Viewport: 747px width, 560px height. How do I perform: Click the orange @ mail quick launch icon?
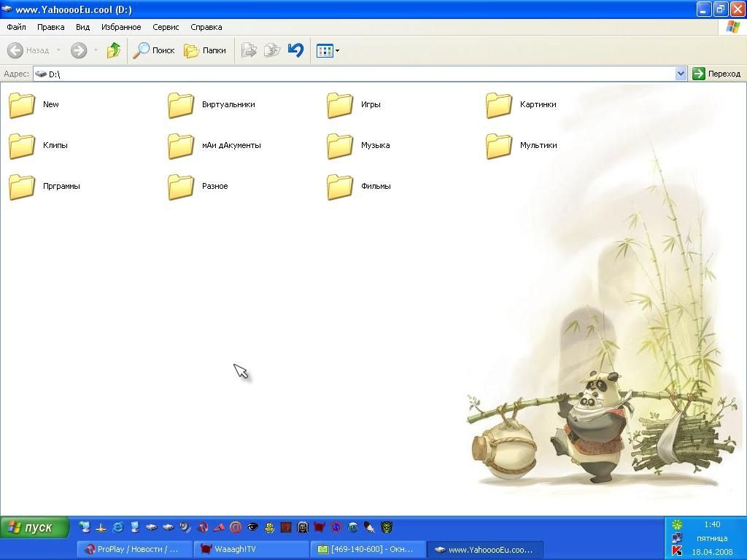[x=236, y=527]
